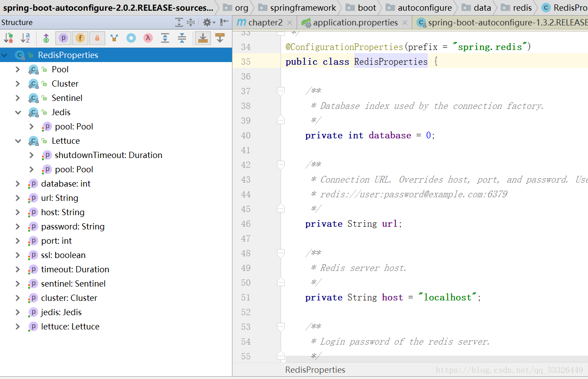Open the Structure view settings gear
The width and height of the screenshot is (588, 379).
(208, 22)
